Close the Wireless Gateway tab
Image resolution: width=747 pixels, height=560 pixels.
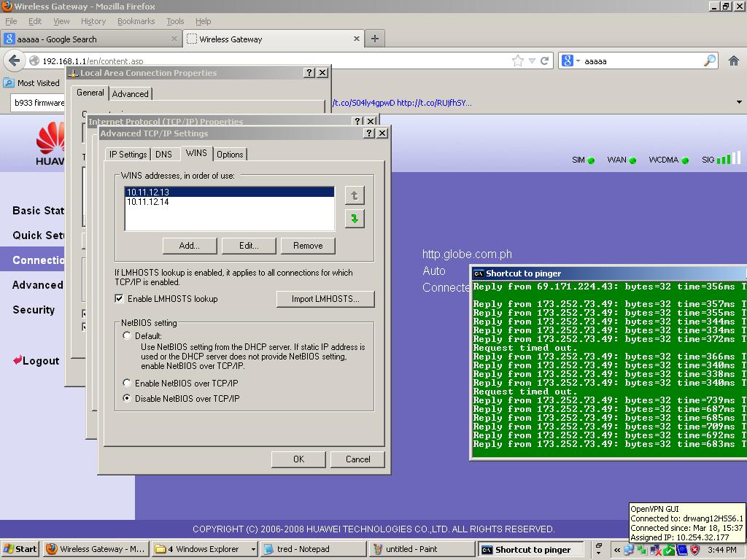(x=356, y=39)
